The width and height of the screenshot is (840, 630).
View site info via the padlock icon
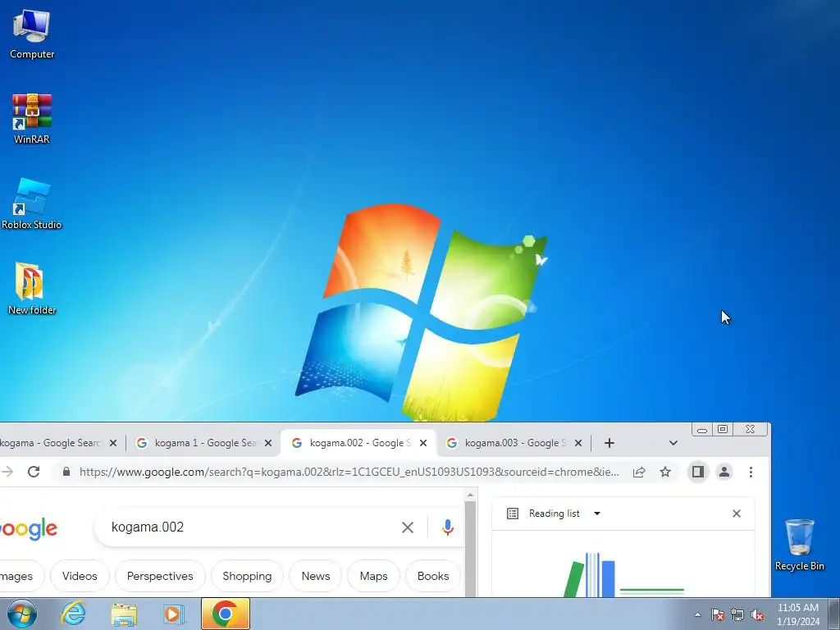66,472
